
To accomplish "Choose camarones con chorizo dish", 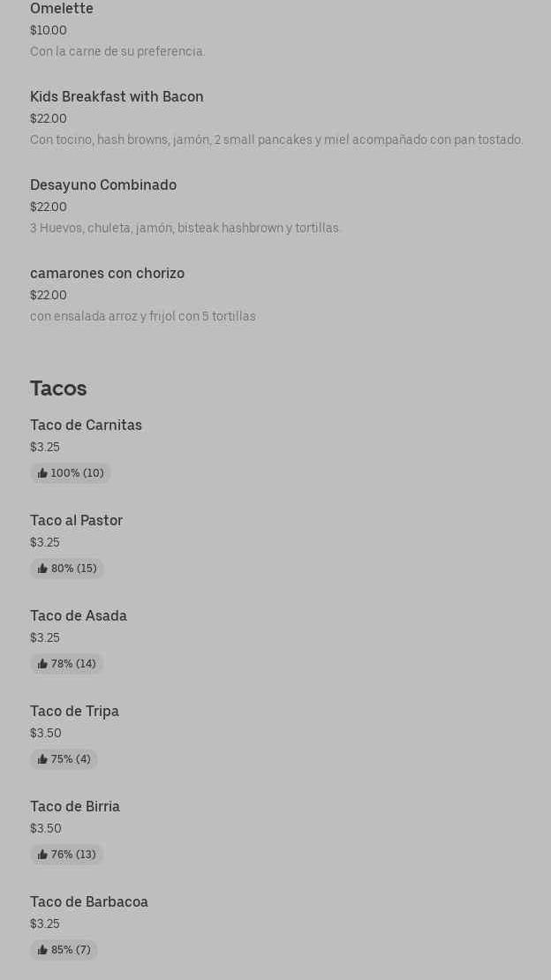I will (107, 274).
